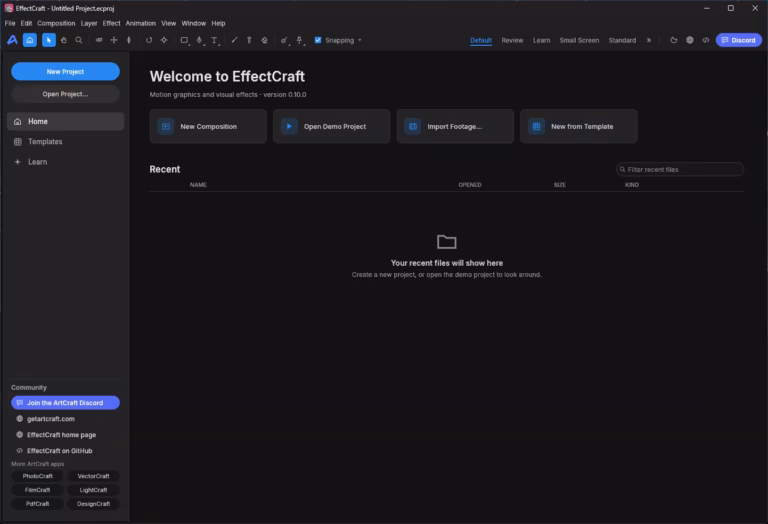Viewport: 768px width, 524px height.
Task: Open the EffectCraft home page link
Action: click(x=61, y=435)
